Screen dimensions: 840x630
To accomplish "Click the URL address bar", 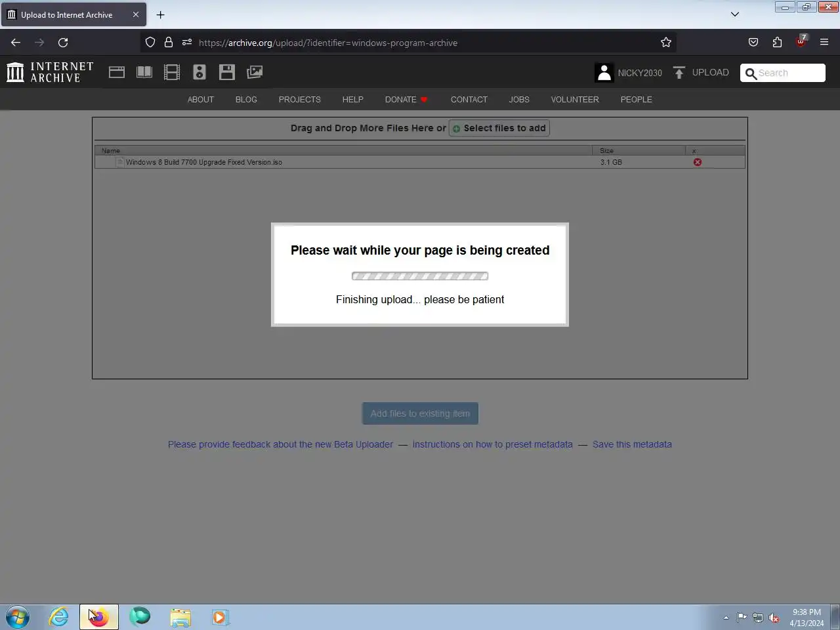I will (x=407, y=43).
